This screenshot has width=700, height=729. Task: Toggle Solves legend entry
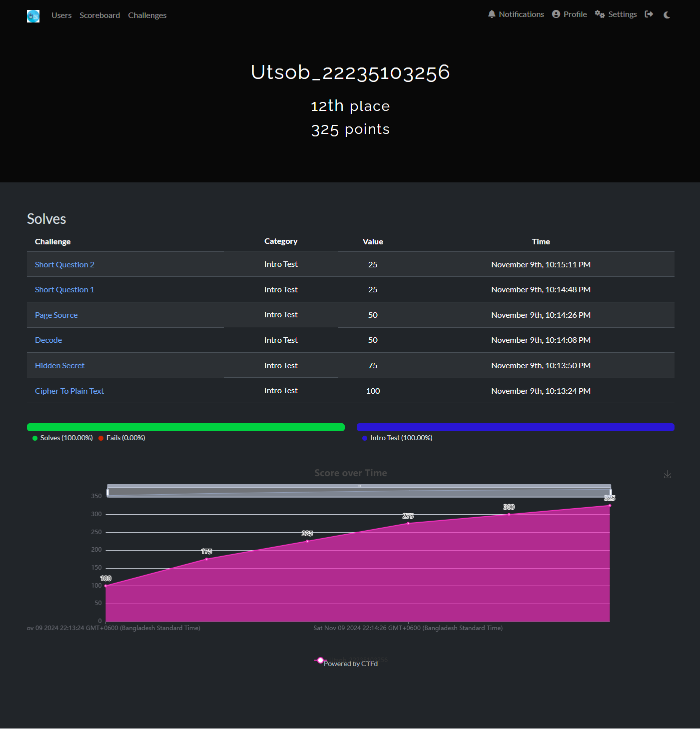(x=62, y=438)
